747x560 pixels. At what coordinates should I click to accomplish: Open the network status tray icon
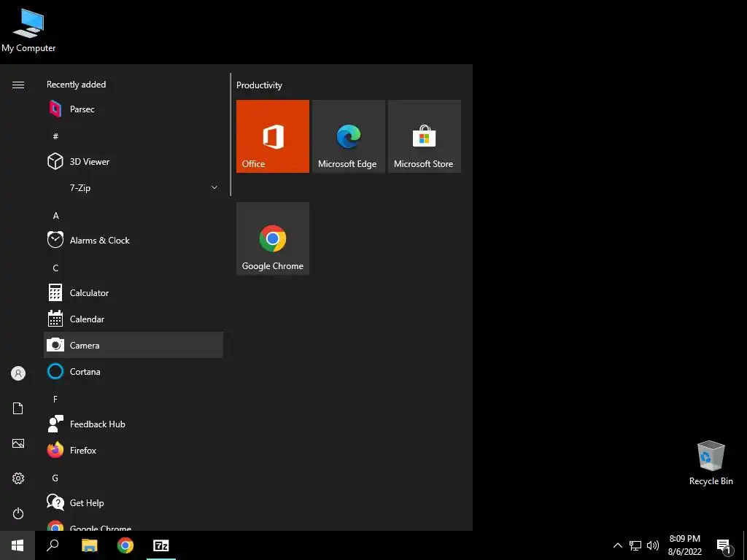coord(635,545)
